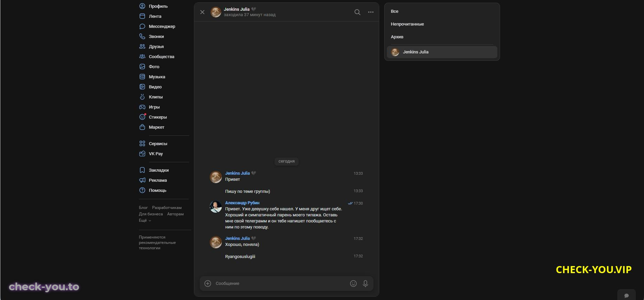Click the Сообщества label in sidebar

coord(162,56)
